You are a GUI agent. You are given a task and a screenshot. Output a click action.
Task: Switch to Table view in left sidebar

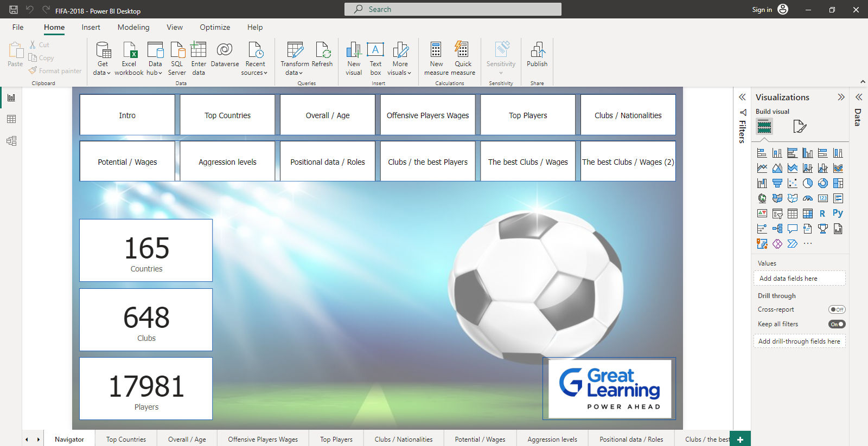click(x=11, y=119)
